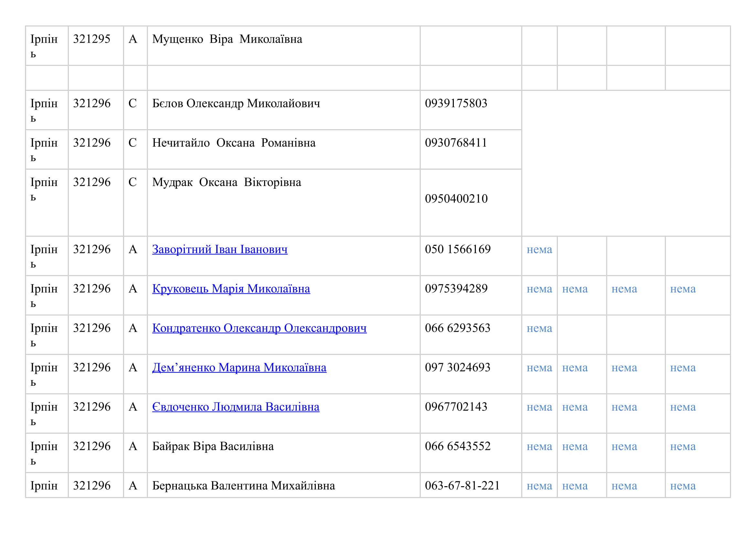The height and width of the screenshot is (534, 756).
Task: Click нема next to 066 6293563
Action: tap(539, 328)
